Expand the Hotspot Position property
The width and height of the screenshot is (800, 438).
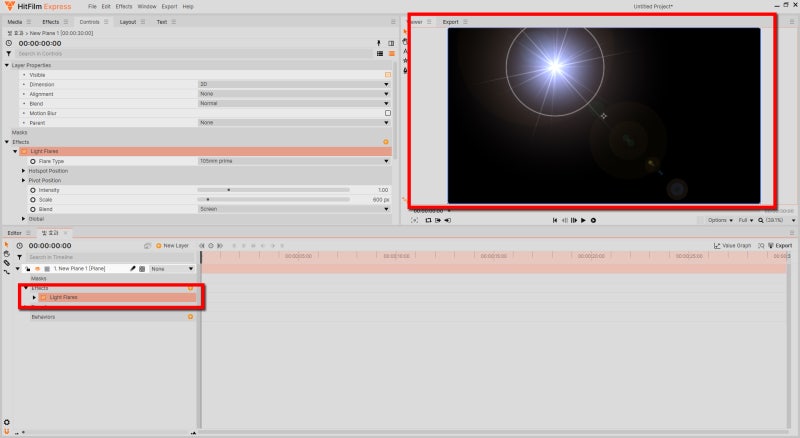point(23,171)
